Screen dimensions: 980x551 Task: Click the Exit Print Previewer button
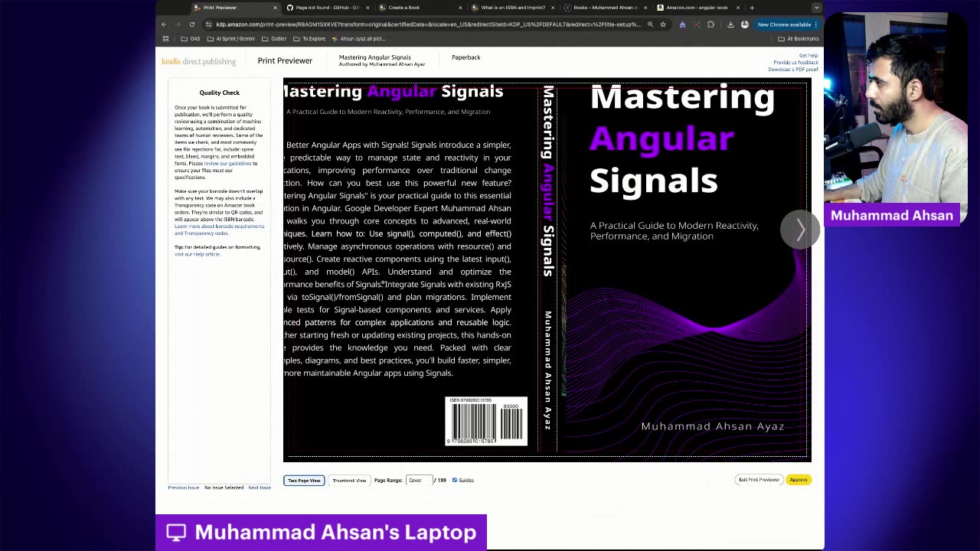(x=759, y=480)
